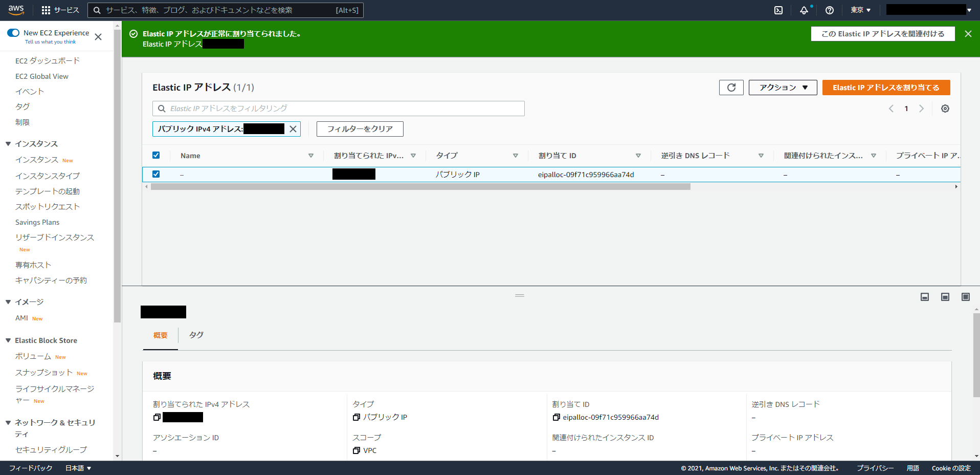Collapse the ネットワーク & セキュリティ section

click(x=8, y=423)
